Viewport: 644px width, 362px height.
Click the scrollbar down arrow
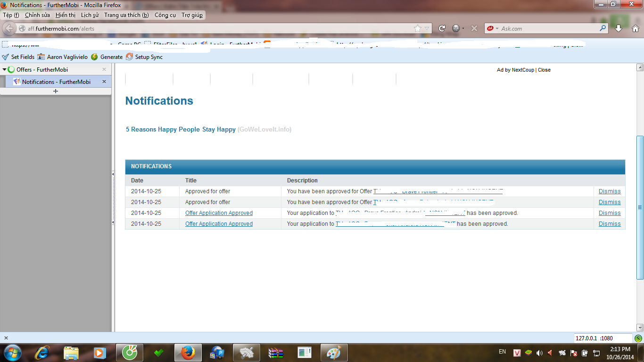(x=640, y=327)
